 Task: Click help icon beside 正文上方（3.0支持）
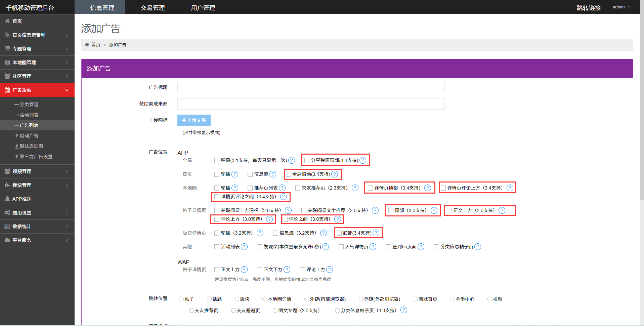[502, 210]
